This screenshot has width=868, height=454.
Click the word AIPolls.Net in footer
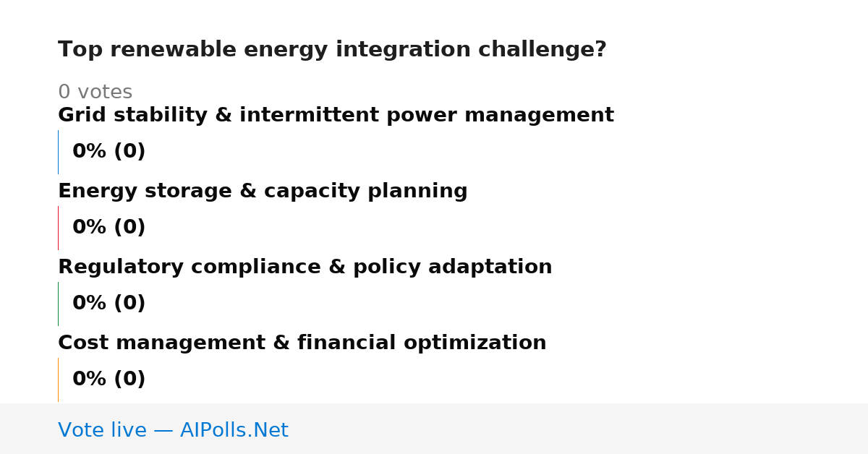(x=234, y=431)
